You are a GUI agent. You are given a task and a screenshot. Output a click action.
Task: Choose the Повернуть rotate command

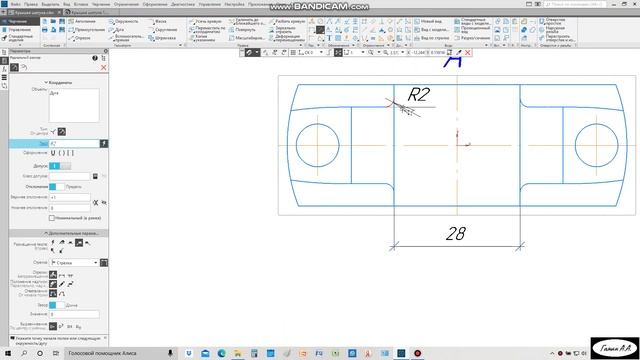point(242,30)
